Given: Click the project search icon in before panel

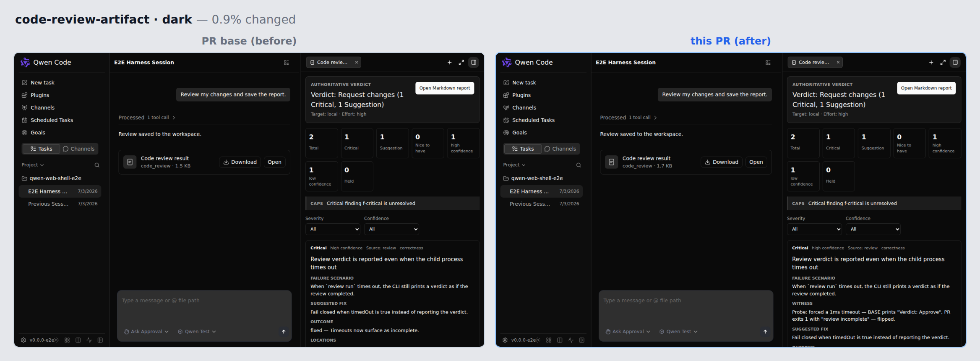Looking at the screenshot, I should click(97, 165).
